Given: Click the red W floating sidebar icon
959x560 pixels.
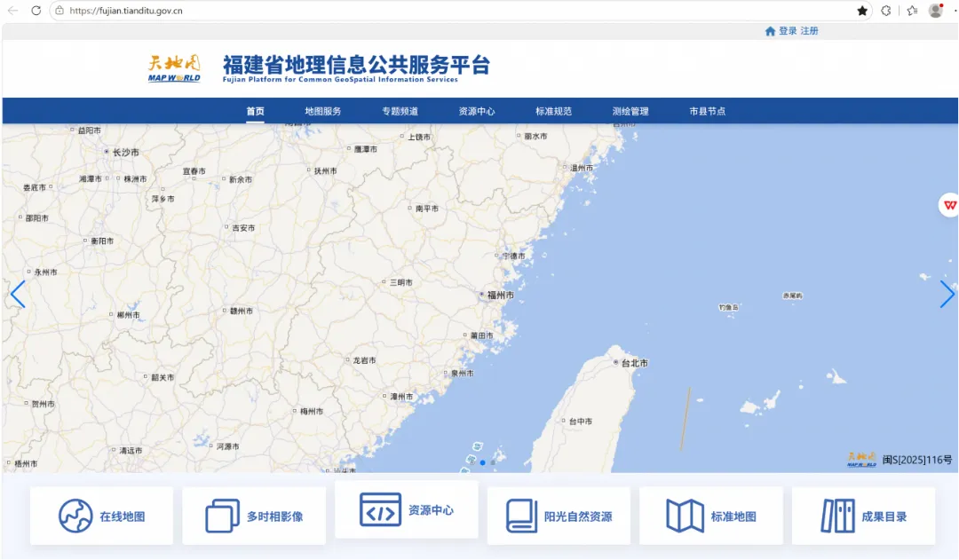Looking at the screenshot, I should 949,205.
